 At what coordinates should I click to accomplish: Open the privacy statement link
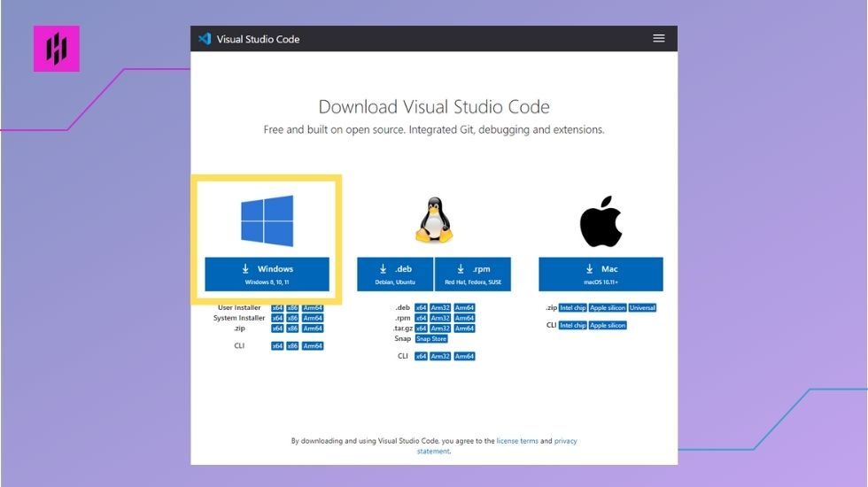pyautogui.click(x=565, y=441)
